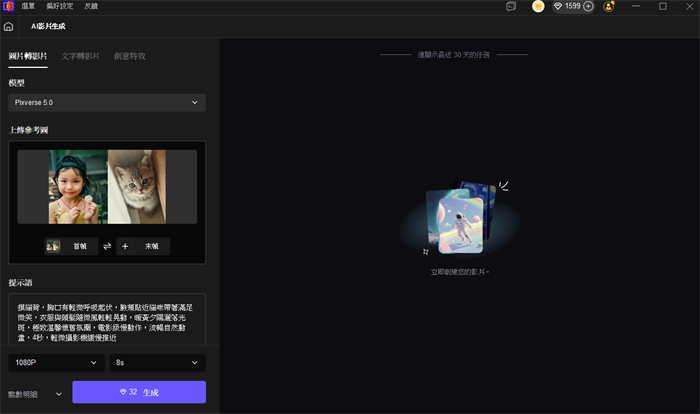
Task: Click the plus icon to add 末幀
Action: click(126, 246)
